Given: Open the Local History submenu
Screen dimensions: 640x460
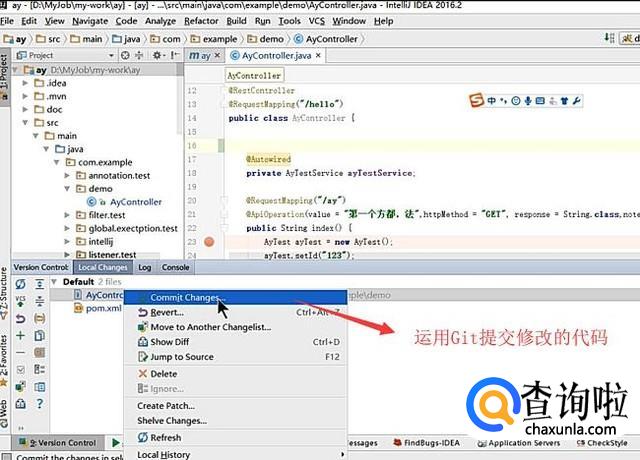Looking at the screenshot, I should [x=236, y=454].
